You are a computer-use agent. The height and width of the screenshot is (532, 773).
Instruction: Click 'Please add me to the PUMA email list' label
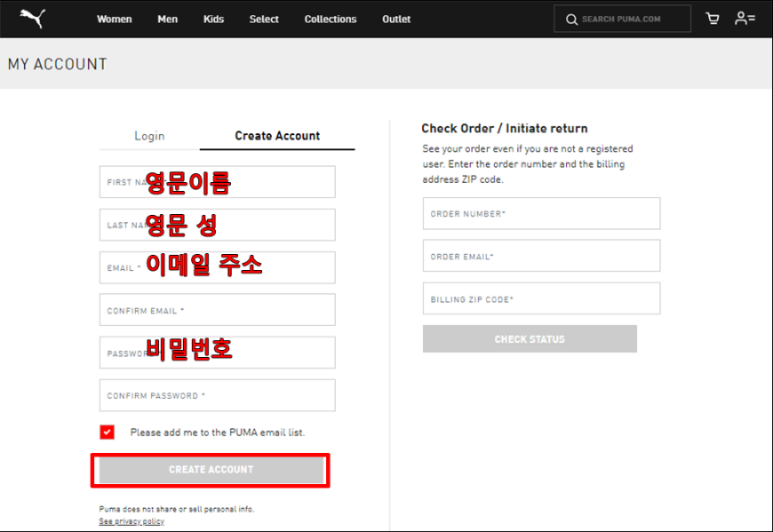pyautogui.click(x=218, y=433)
